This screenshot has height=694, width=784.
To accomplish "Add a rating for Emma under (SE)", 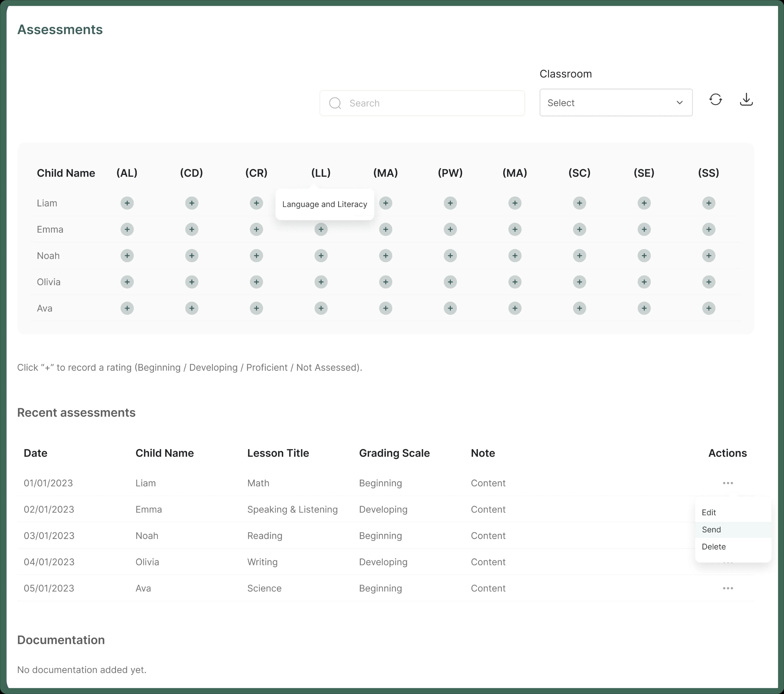I will (x=644, y=229).
